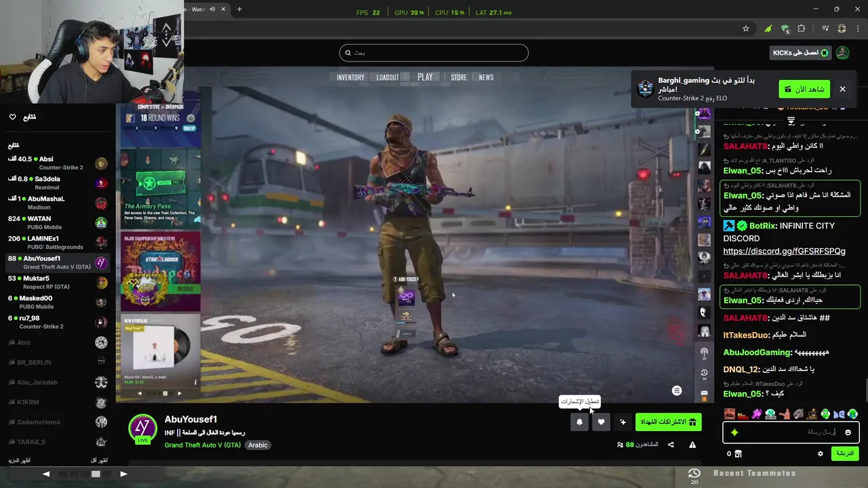Click the Armory Pass panel in the game
Viewport: 868px width, 488px height.
[161, 188]
